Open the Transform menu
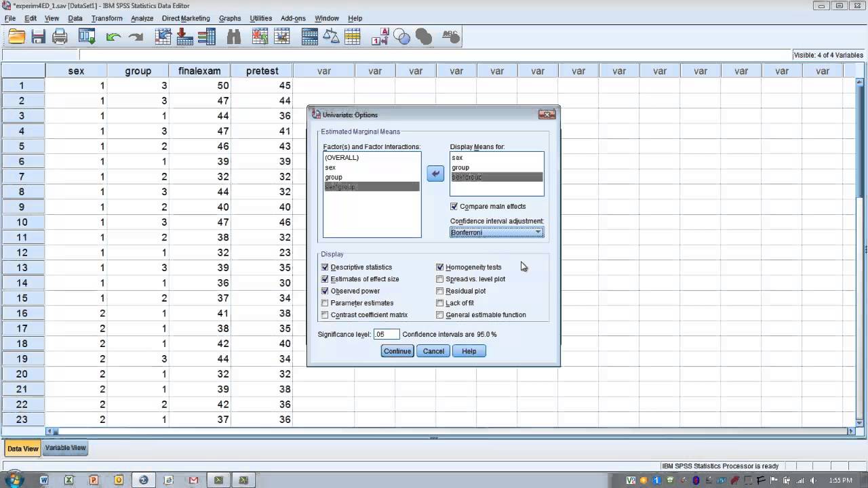Screen dimensions: 868x488 click(x=107, y=18)
